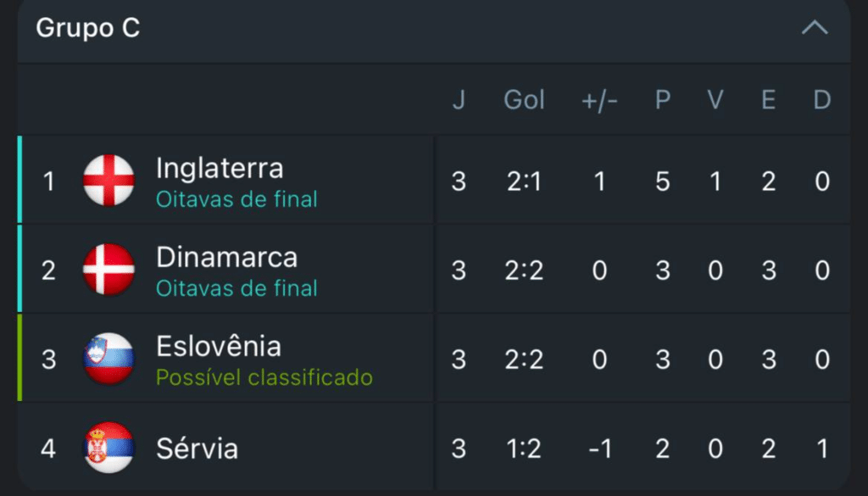Click the P points column header
868x496 pixels.
[x=663, y=100]
